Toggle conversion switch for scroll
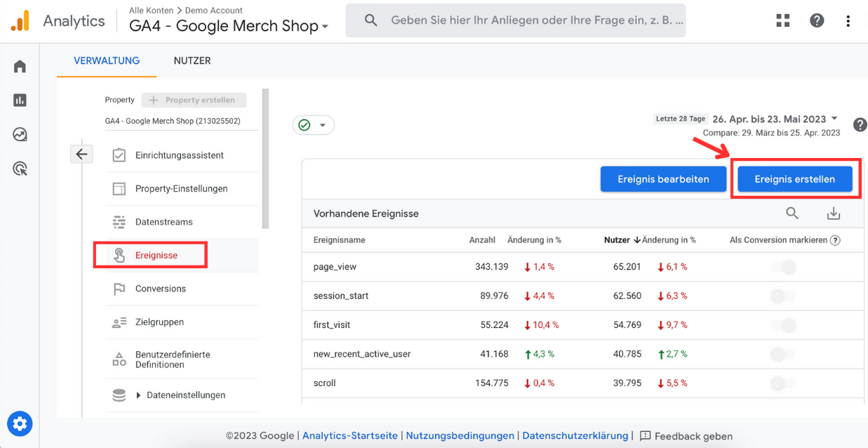 pos(784,383)
